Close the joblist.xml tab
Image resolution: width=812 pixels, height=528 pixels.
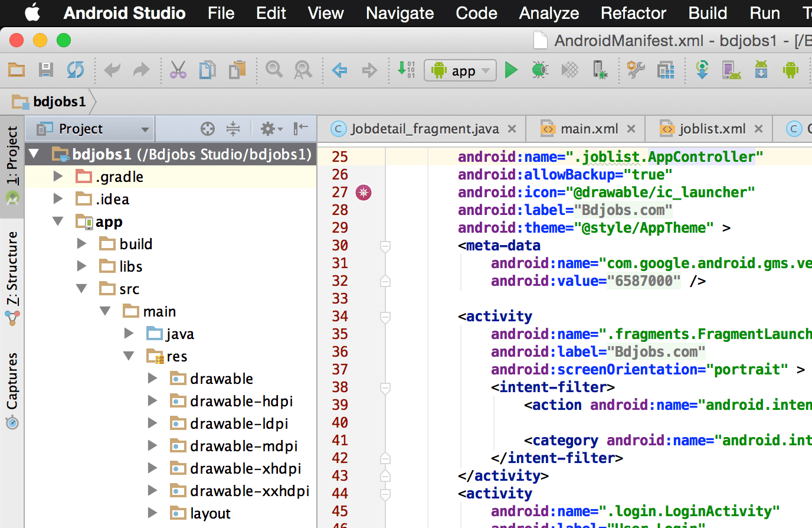click(759, 129)
